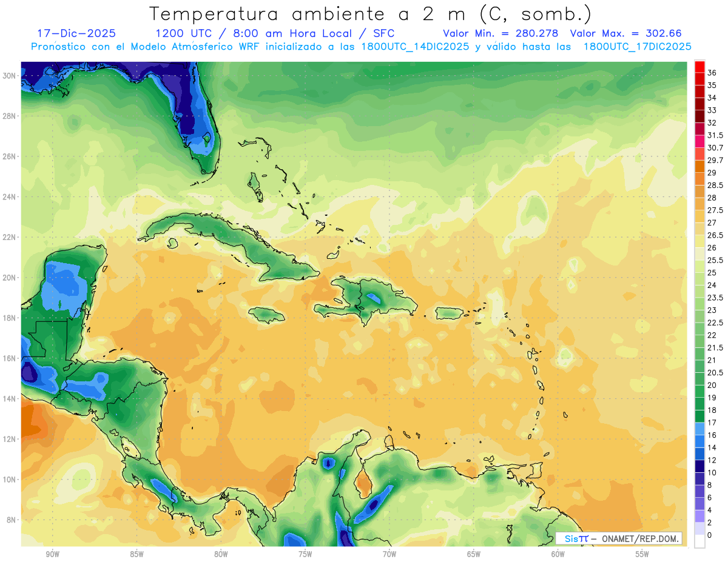Click the '14N' latitude axis label
This screenshot has height=562, width=728.
(10, 399)
